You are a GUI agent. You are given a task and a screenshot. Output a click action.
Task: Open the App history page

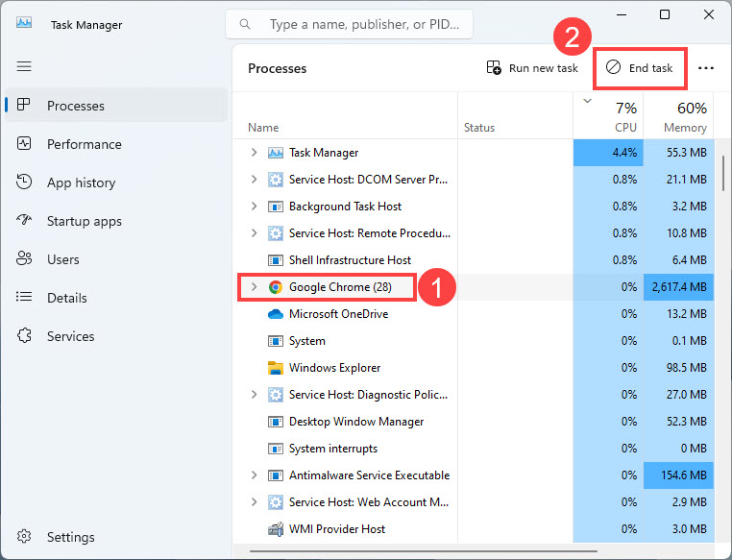[81, 183]
